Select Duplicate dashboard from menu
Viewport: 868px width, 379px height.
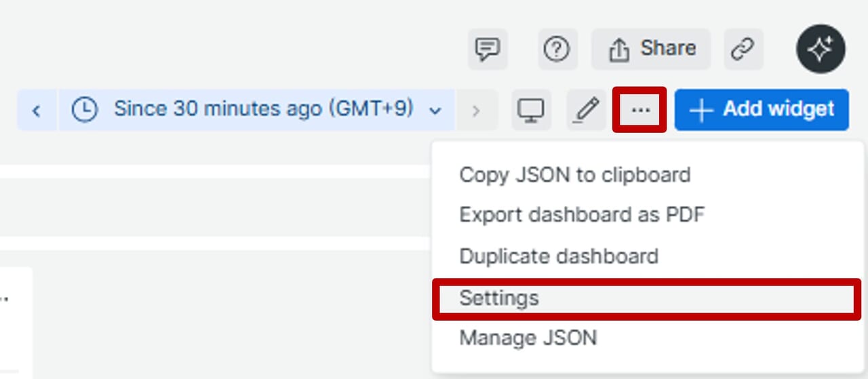[559, 256]
